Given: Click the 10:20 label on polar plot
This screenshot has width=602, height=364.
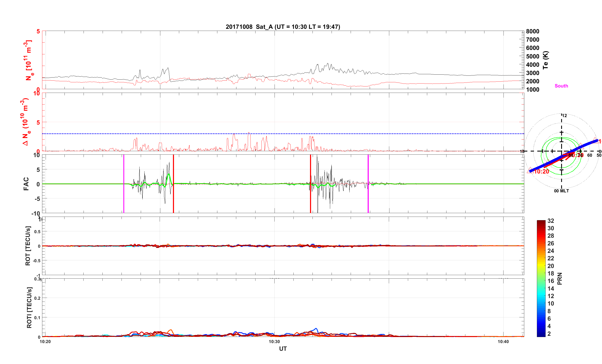Looking at the screenshot, I should click(x=541, y=172).
